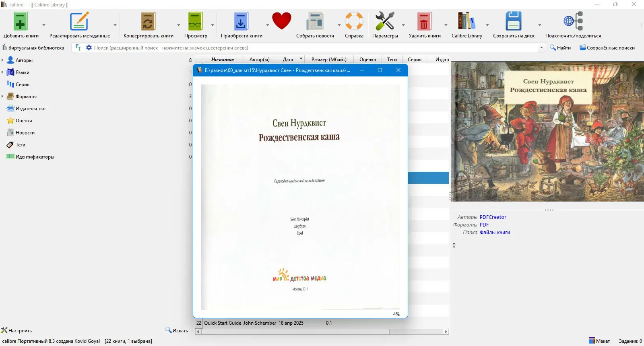This screenshot has height=346, width=644.
Task: Click the Save to disk icon
Action: coord(514,21)
